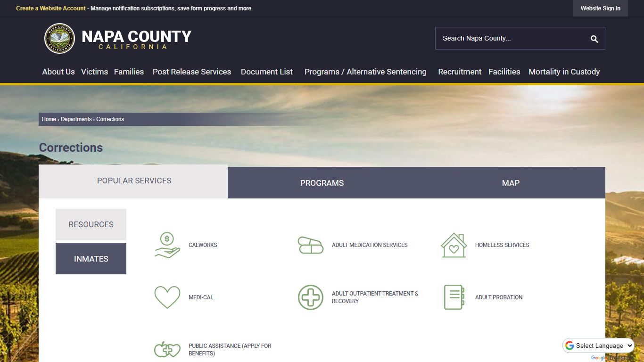Open the ADULT PROBATION text link
644x362 pixels.
[x=499, y=297]
